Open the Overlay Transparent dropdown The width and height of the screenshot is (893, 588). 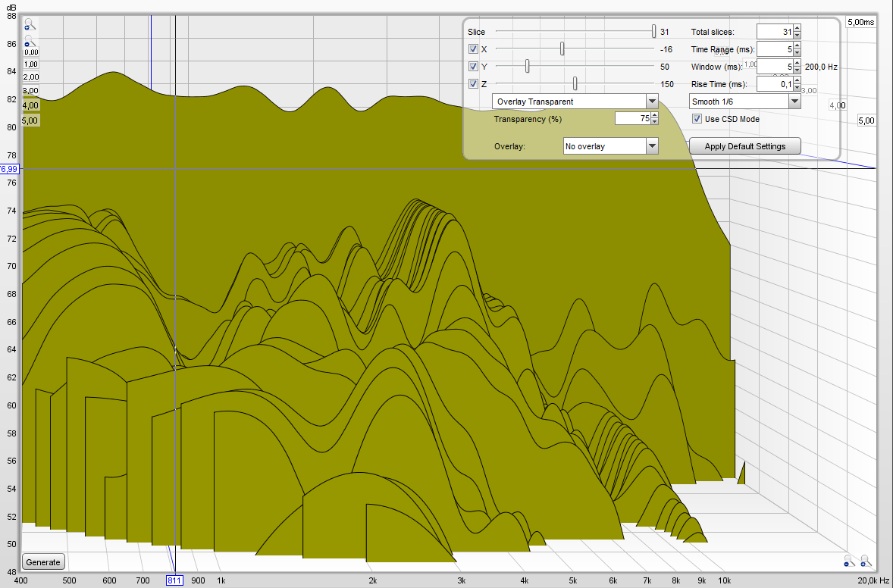point(575,102)
